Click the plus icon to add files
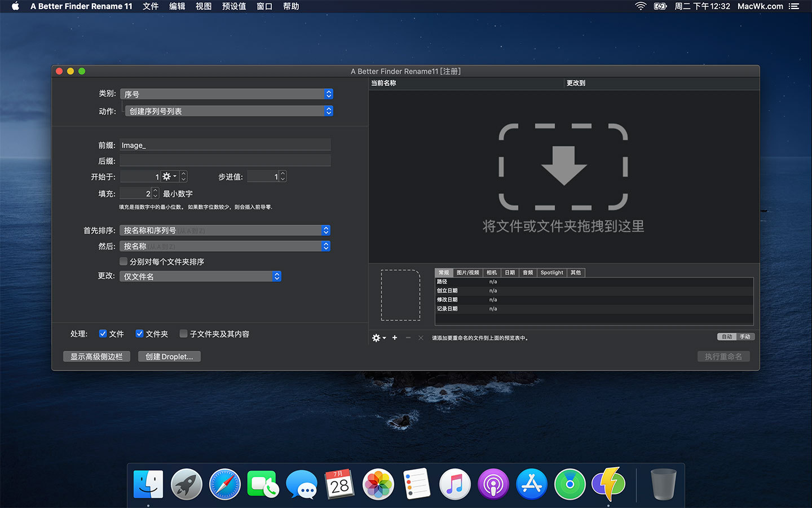Image resolution: width=812 pixels, height=508 pixels. [395, 338]
